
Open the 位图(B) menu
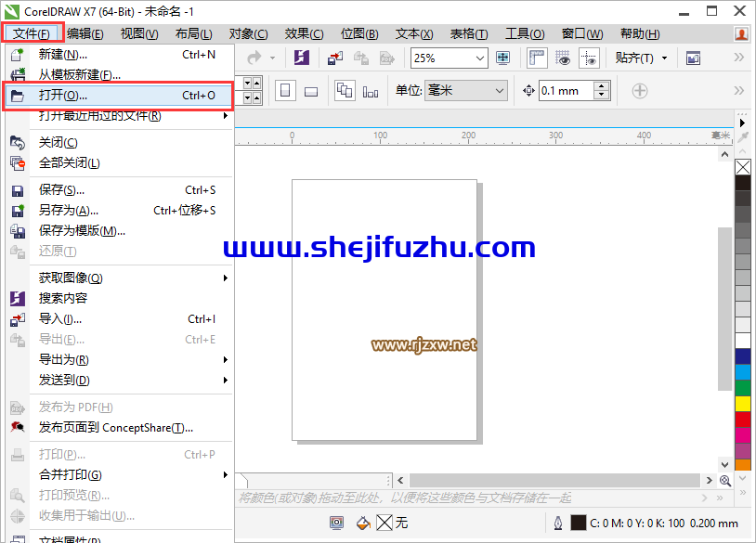coord(359,33)
